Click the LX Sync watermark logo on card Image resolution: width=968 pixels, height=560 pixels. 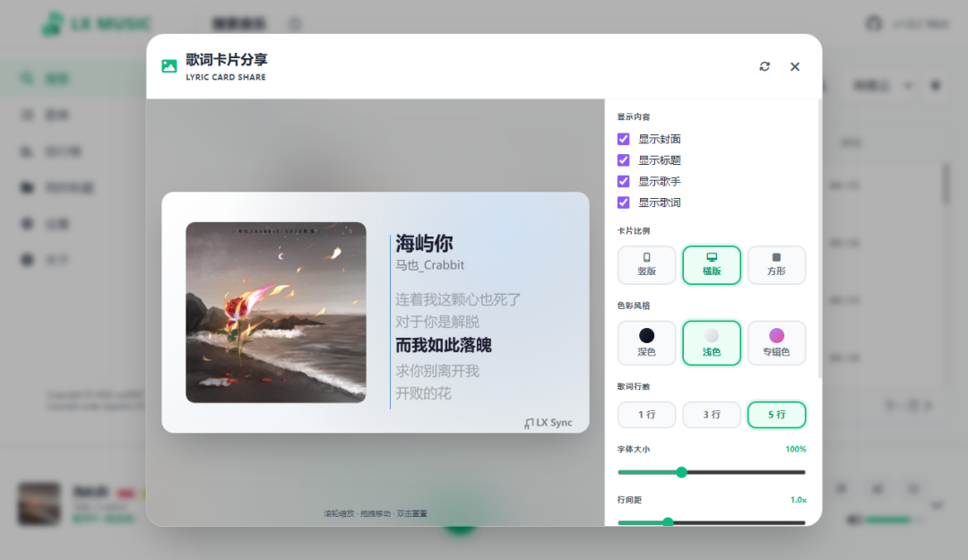pyautogui.click(x=549, y=423)
